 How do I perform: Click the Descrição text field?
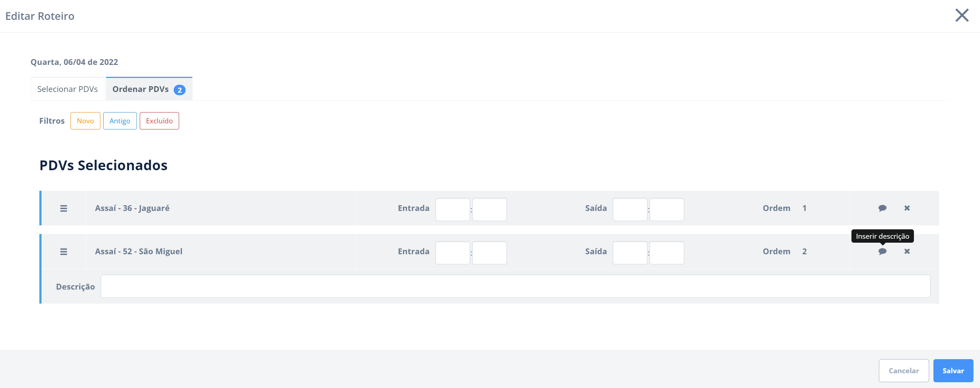(515, 286)
